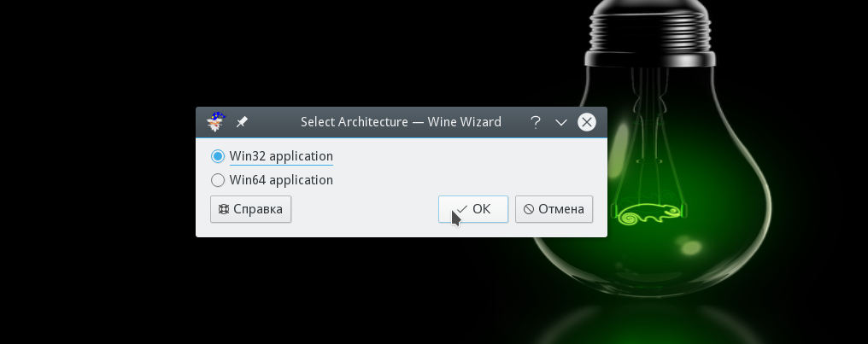Click the prohibition icon on Отмена button
Image resolution: width=868 pixels, height=344 pixels.
pos(529,209)
